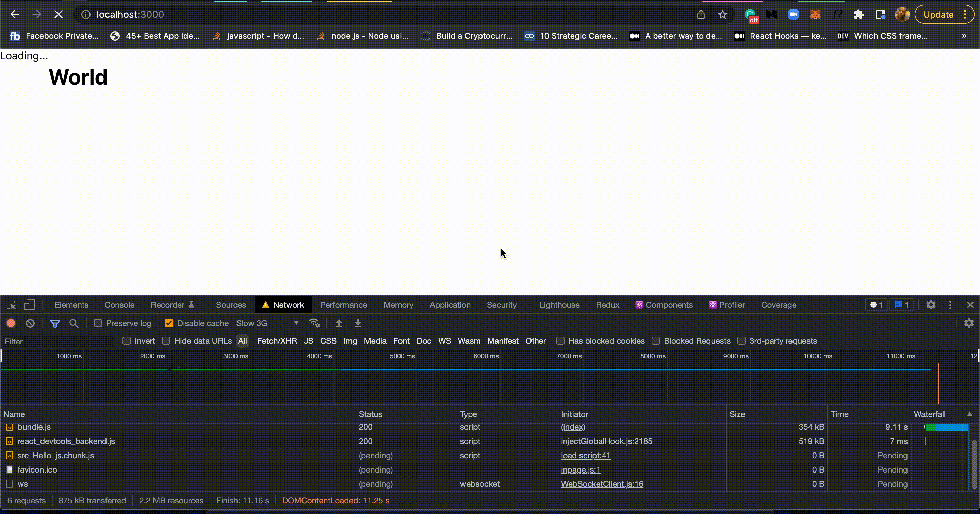The height and width of the screenshot is (514, 980).
Task: Check the Hide data URLs checkbox
Action: coord(166,341)
